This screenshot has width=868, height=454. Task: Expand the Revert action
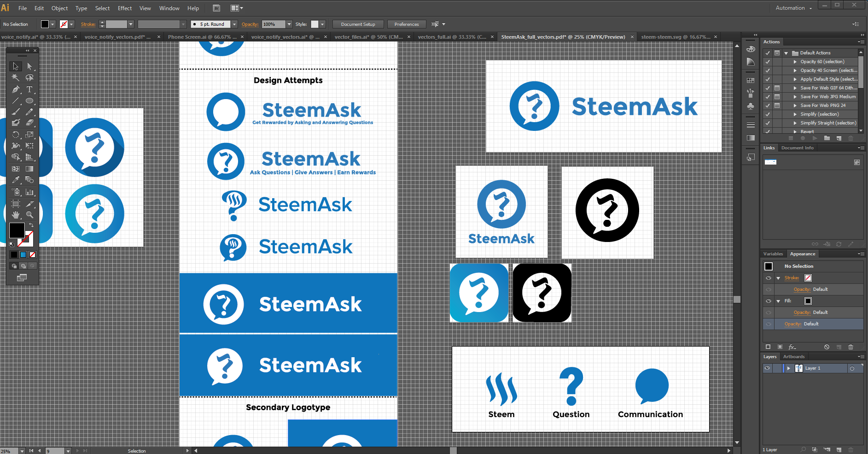795,132
